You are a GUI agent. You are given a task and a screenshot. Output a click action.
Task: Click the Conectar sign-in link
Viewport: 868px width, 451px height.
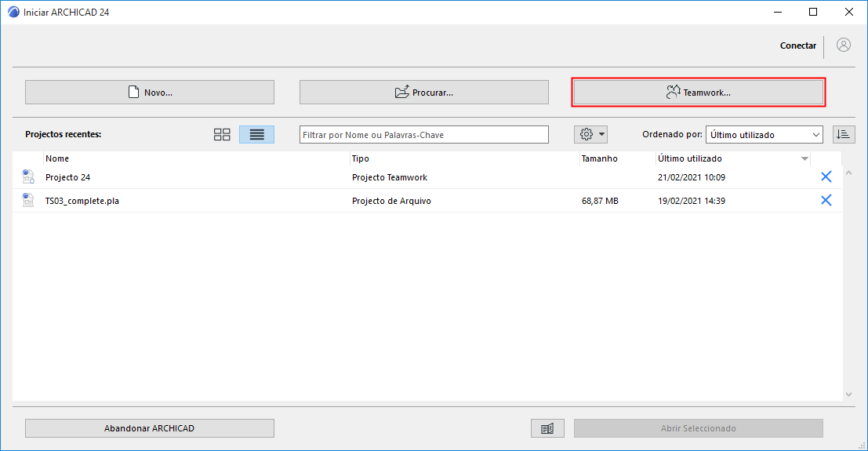[x=797, y=45]
